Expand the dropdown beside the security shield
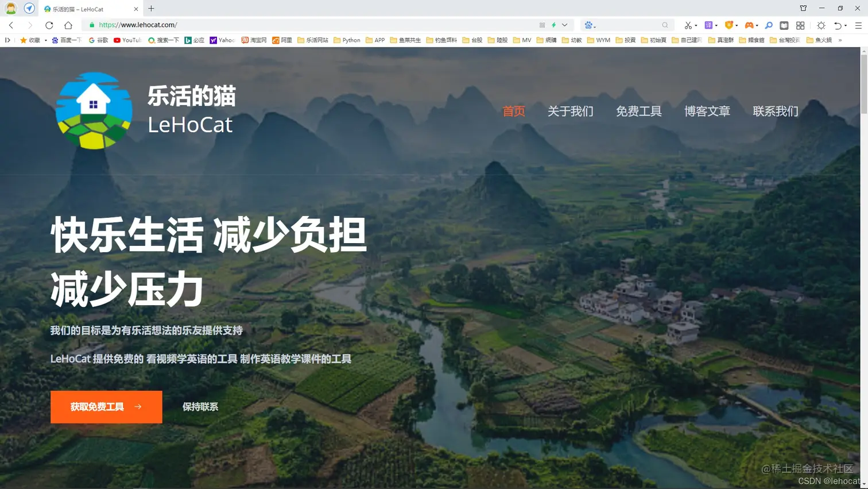This screenshot has width=868, height=489. 737,25
